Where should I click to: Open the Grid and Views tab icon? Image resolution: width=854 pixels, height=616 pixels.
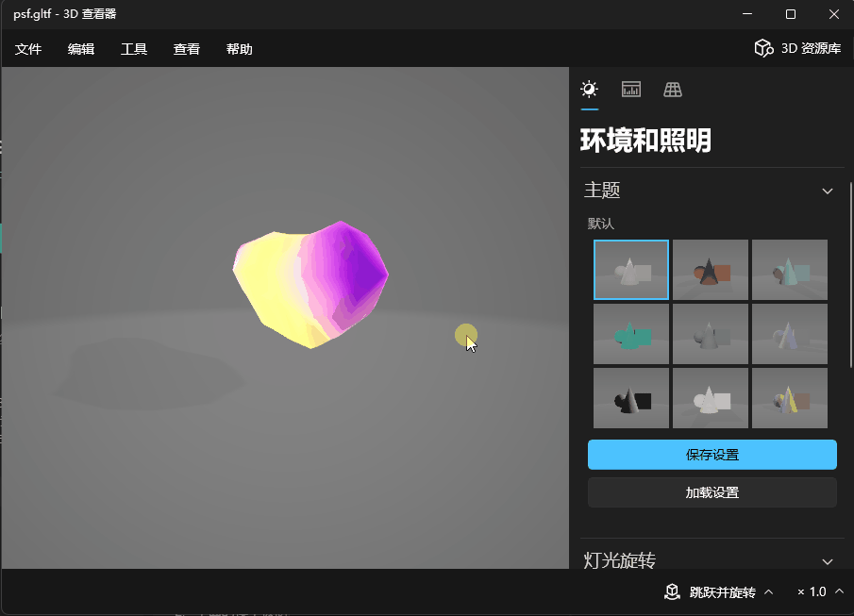[x=673, y=90]
